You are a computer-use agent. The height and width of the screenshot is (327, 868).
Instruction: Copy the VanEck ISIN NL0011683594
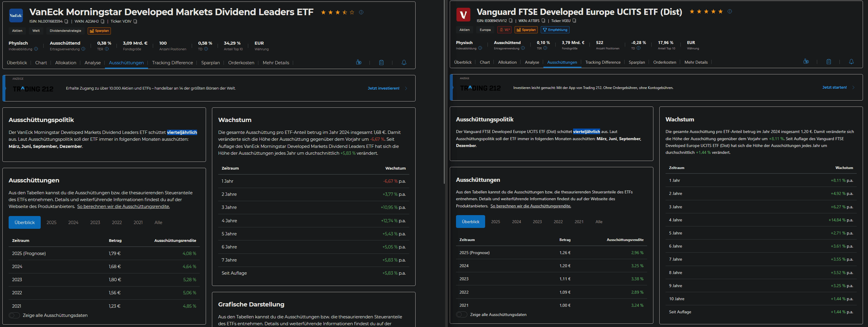[66, 22]
